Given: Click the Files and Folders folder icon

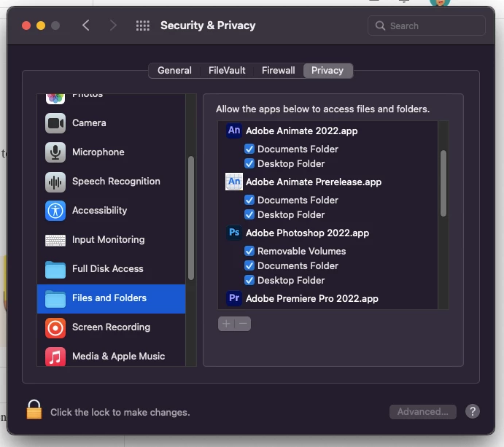Looking at the screenshot, I should 55,298.
